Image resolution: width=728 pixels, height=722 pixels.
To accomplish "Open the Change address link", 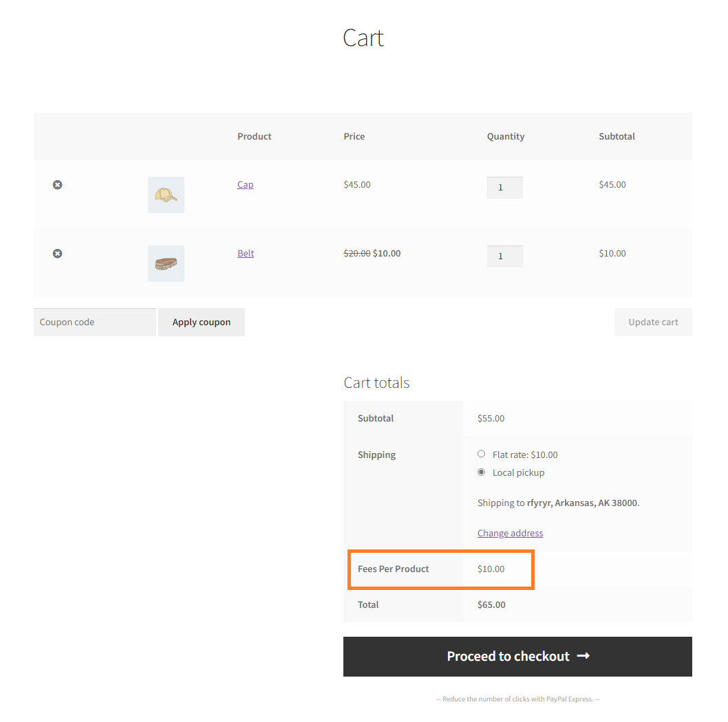I will (511, 533).
